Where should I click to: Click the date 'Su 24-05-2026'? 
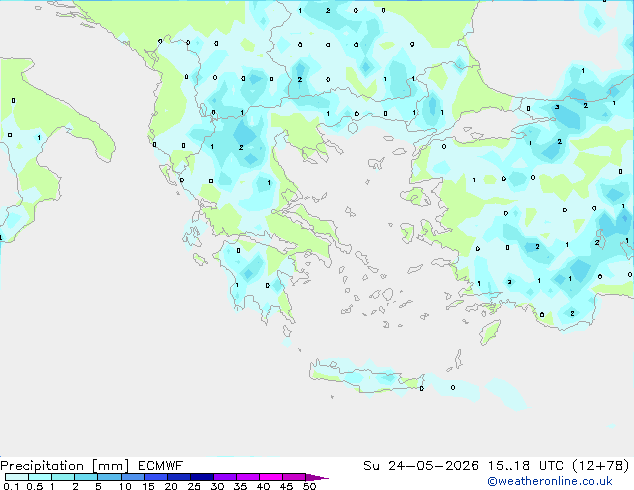(x=421, y=466)
